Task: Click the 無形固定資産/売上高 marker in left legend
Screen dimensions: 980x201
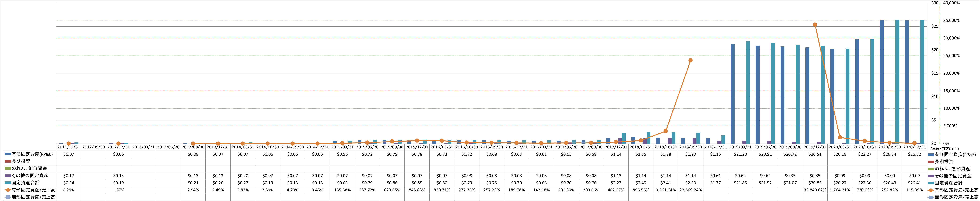Action: tap(8, 197)
